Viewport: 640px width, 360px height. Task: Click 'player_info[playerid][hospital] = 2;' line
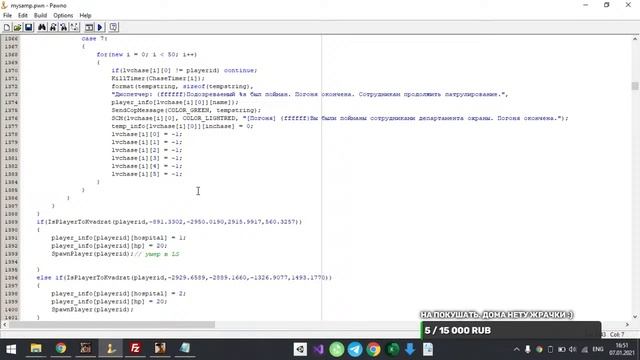click(x=118, y=293)
